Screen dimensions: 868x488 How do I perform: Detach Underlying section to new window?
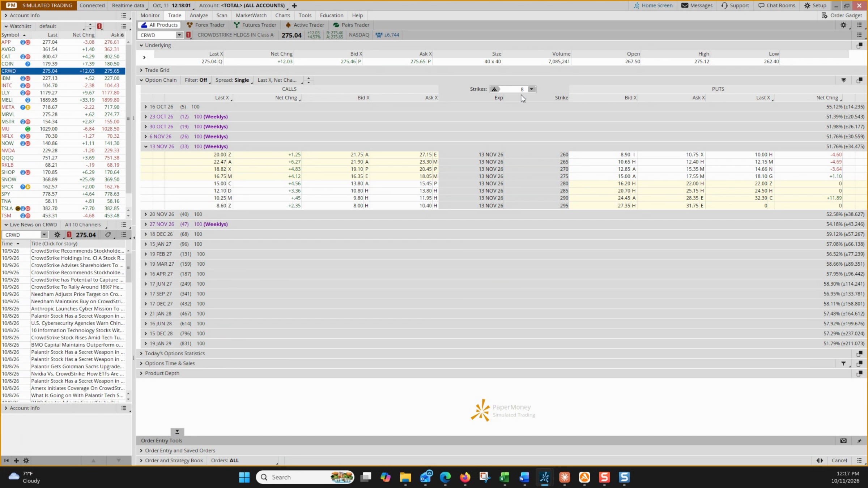coord(859,45)
